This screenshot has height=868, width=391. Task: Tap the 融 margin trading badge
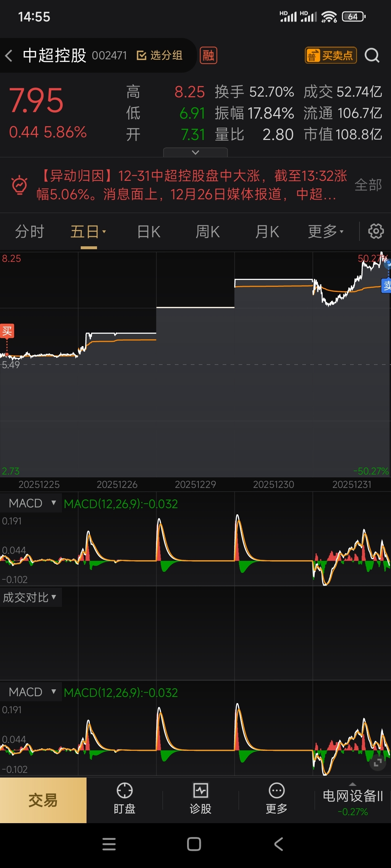(x=209, y=55)
